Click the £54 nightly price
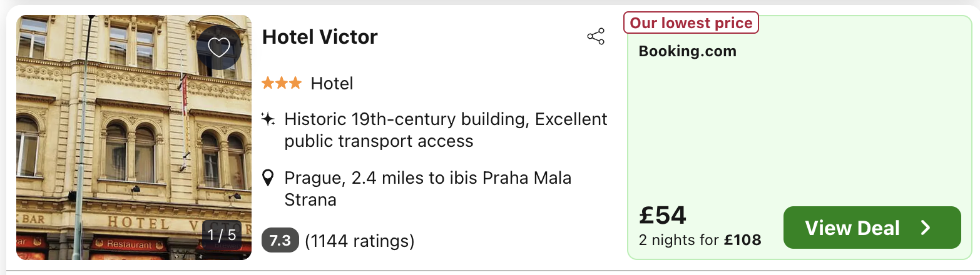This screenshot has height=275, width=980. (663, 216)
